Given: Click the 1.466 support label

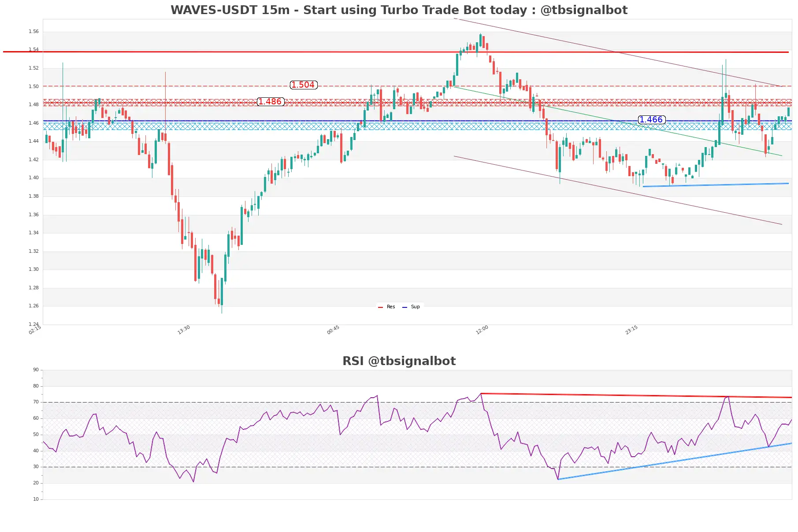Looking at the screenshot, I should tap(652, 120).
